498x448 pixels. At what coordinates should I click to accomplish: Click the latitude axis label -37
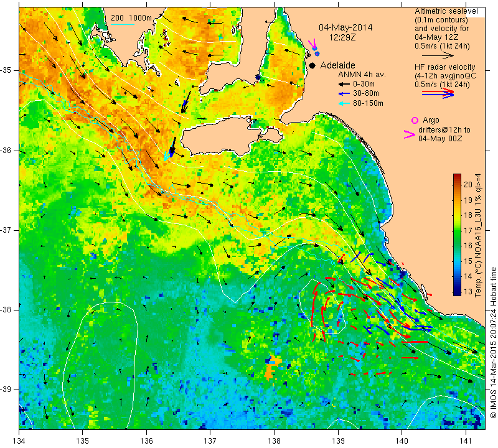pyautogui.click(x=6, y=230)
